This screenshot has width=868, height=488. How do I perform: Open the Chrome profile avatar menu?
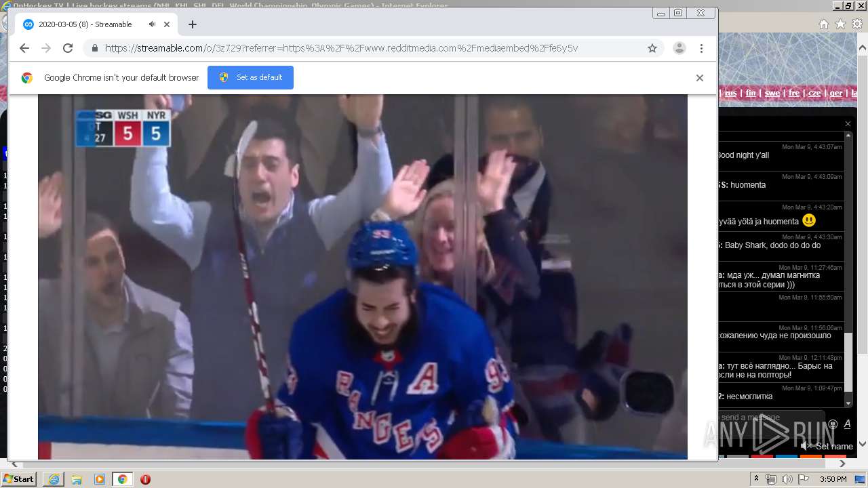click(679, 48)
